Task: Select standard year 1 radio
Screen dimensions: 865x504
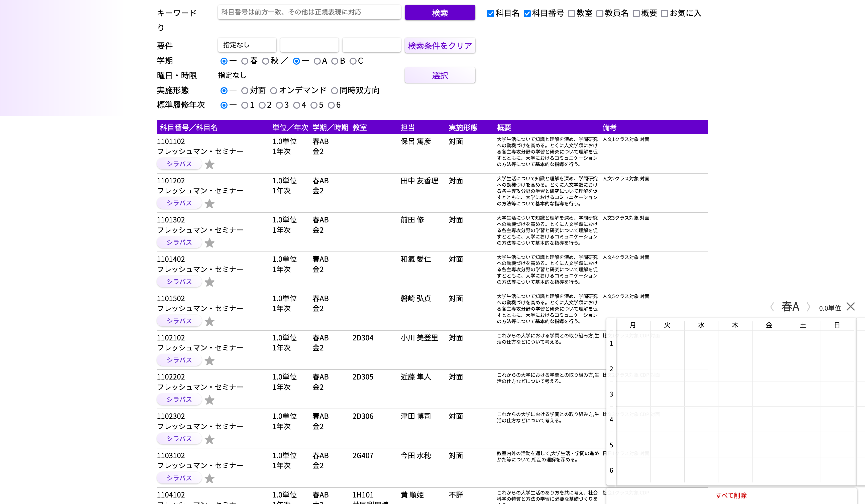Action: 245,105
